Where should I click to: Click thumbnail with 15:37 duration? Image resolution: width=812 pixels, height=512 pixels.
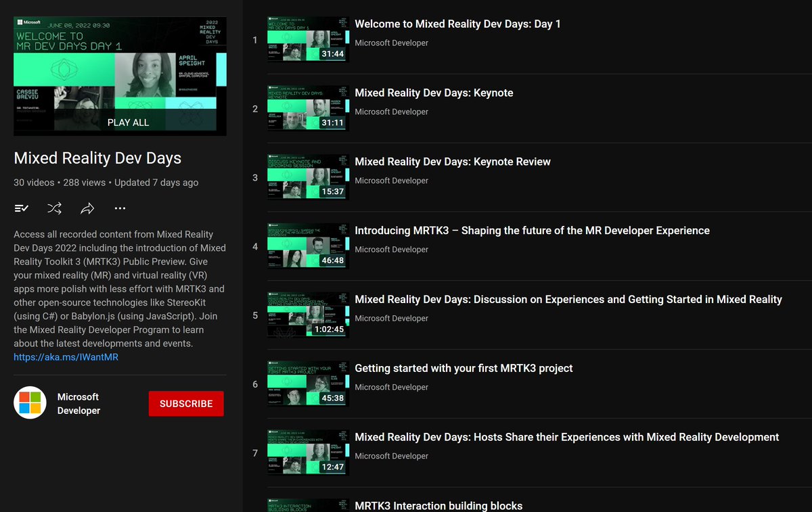(x=308, y=177)
